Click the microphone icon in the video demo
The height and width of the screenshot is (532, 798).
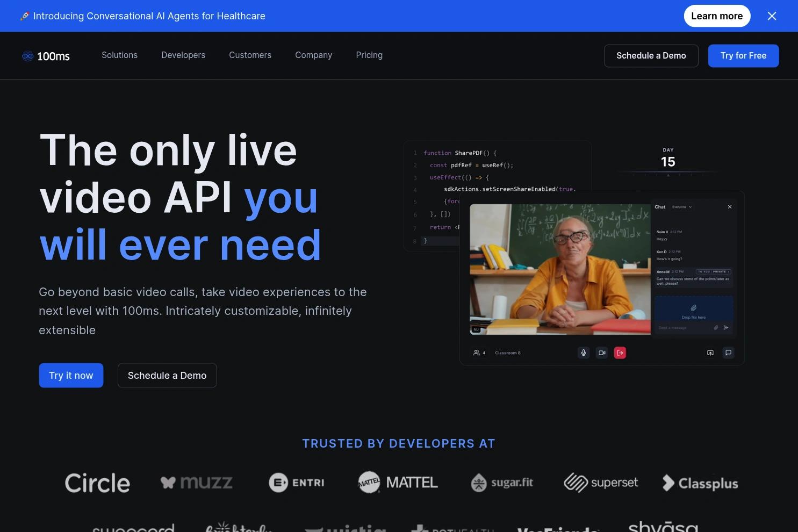coord(584,353)
